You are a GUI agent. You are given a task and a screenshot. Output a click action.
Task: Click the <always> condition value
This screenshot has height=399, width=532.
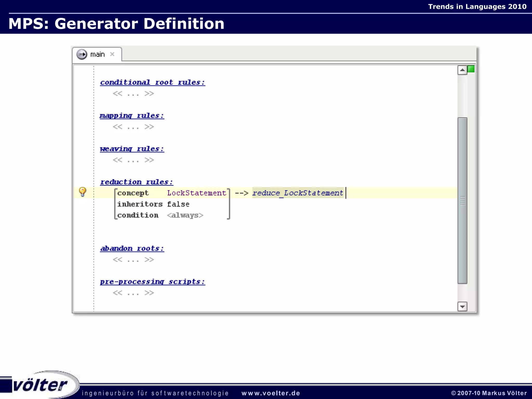click(185, 215)
